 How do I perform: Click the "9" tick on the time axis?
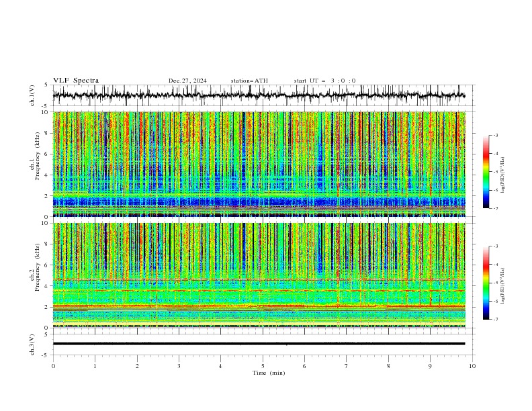pyautogui.click(x=430, y=366)
